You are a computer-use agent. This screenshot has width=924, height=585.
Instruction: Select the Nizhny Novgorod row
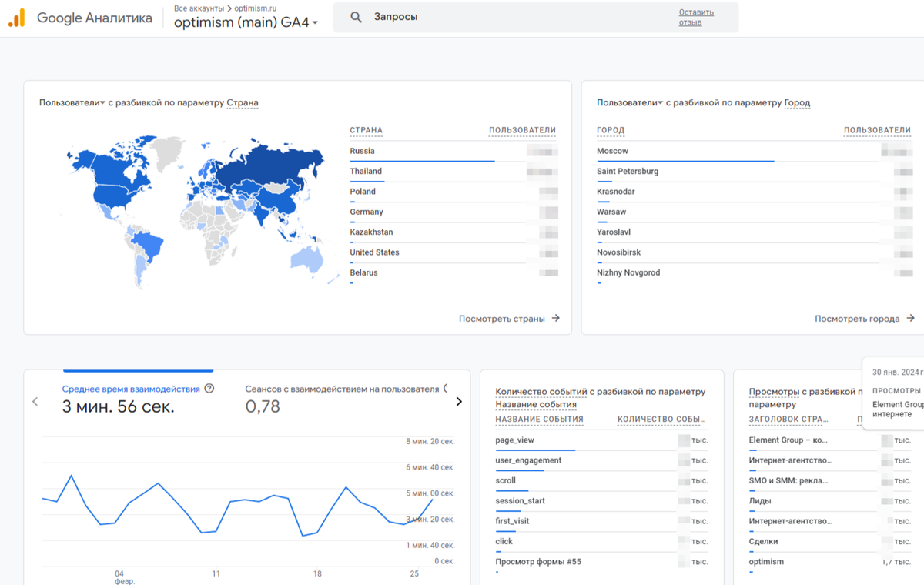pyautogui.click(x=755, y=273)
